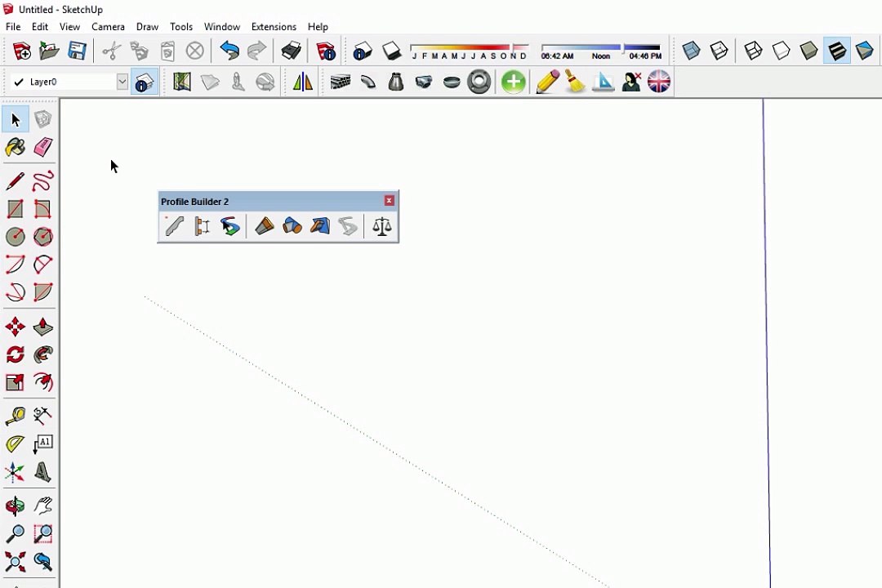The height and width of the screenshot is (588, 882).
Task: Activate the Axes tool
Action: 16,471
